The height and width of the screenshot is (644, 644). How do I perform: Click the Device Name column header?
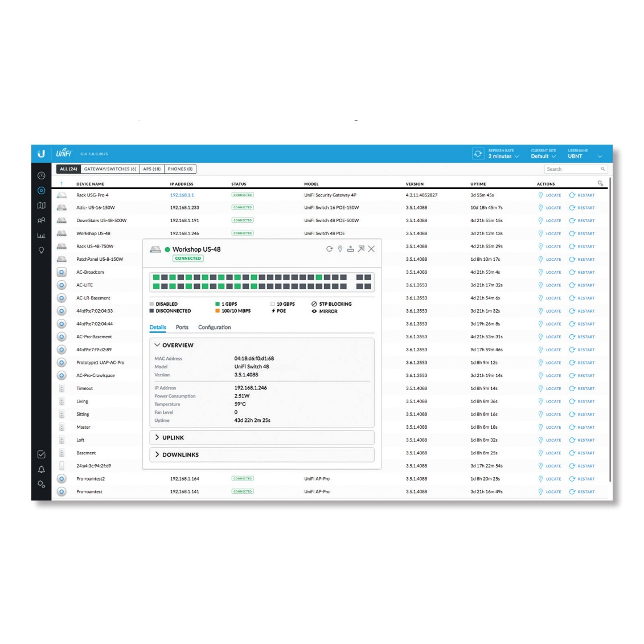[90, 184]
